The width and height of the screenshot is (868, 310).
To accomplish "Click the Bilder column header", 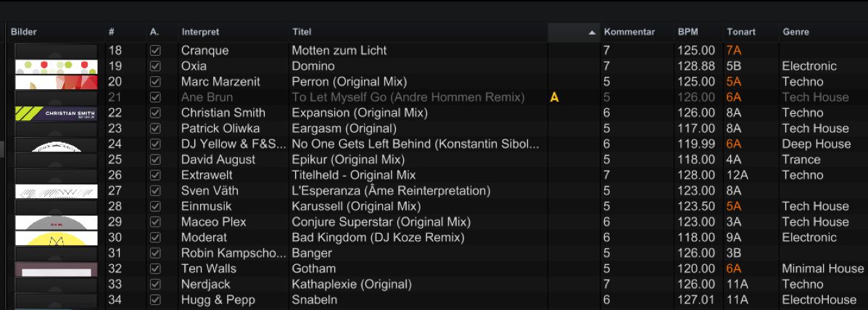I will (x=24, y=32).
